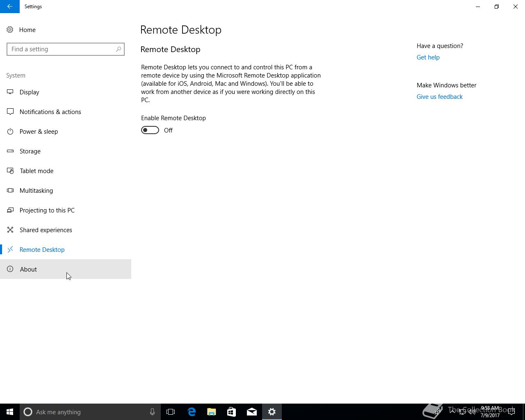Select Tablet mode in sidebar
The height and width of the screenshot is (420, 525).
pyautogui.click(x=66, y=171)
